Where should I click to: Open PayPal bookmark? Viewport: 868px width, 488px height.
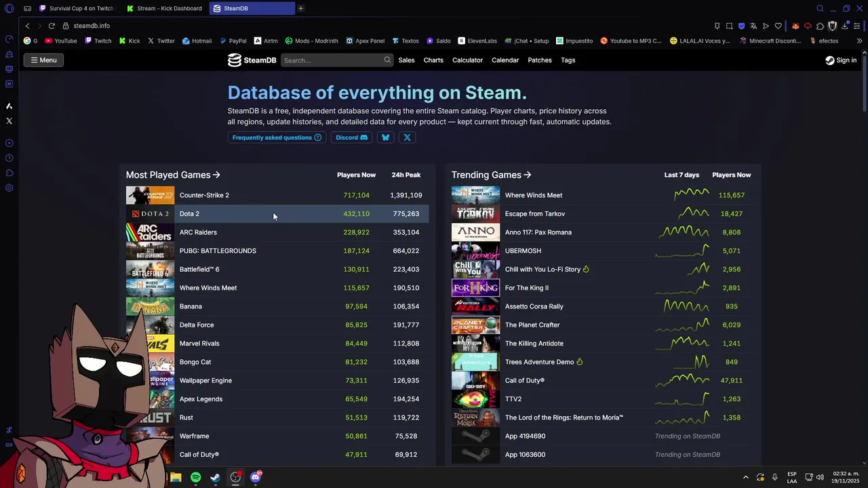coord(232,41)
